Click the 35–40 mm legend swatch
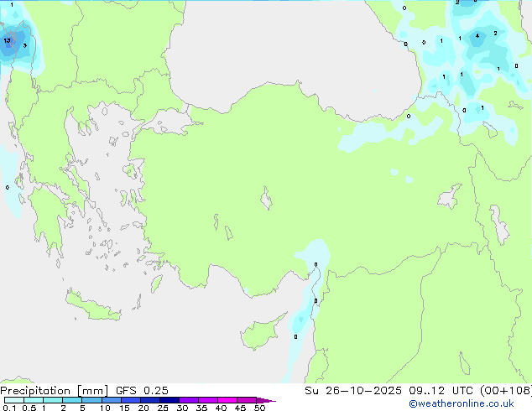The image size is (532, 411). point(208,400)
